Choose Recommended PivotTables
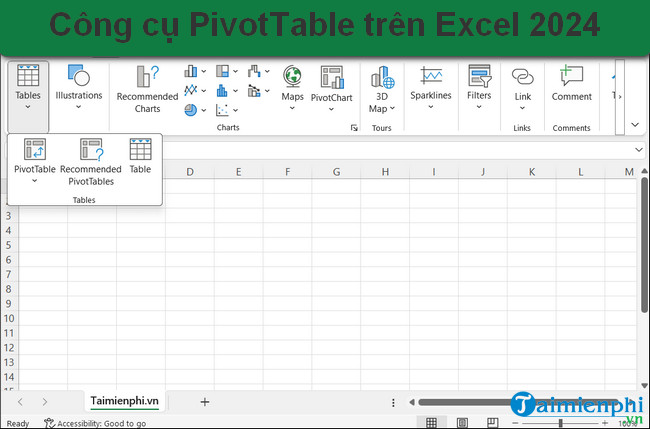The height and width of the screenshot is (429, 650). pos(91,162)
